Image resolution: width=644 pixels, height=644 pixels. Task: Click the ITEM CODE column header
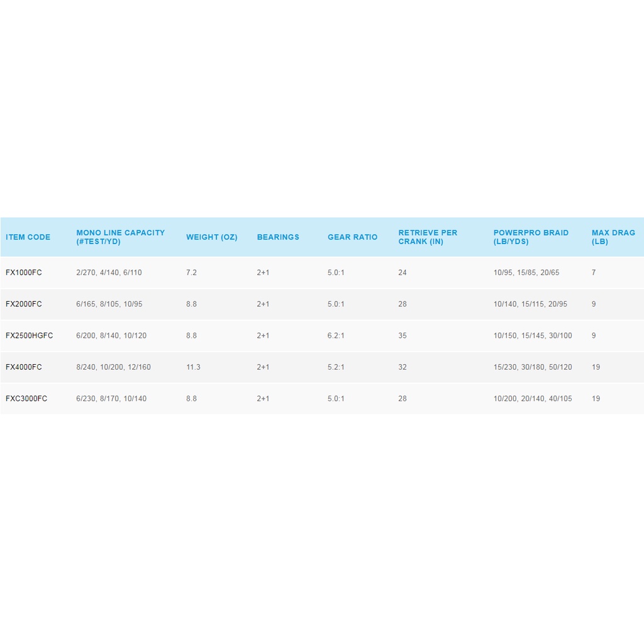click(x=28, y=237)
